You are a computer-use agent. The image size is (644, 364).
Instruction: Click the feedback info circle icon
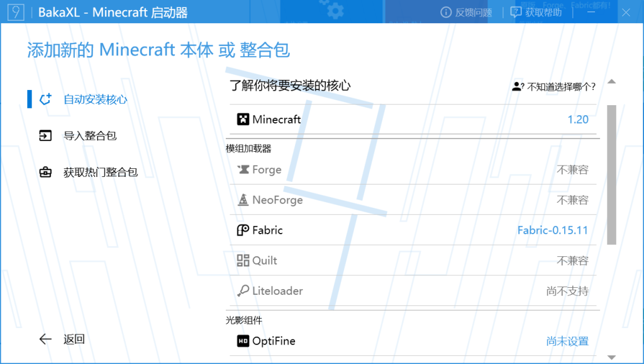pyautogui.click(x=446, y=13)
